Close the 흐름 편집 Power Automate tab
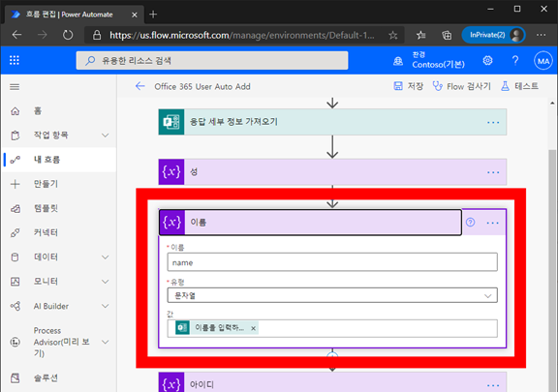 (x=134, y=15)
